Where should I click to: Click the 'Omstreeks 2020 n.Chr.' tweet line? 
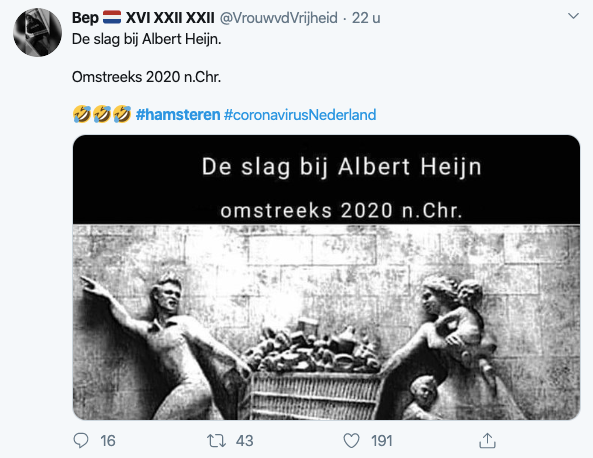click(x=146, y=77)
